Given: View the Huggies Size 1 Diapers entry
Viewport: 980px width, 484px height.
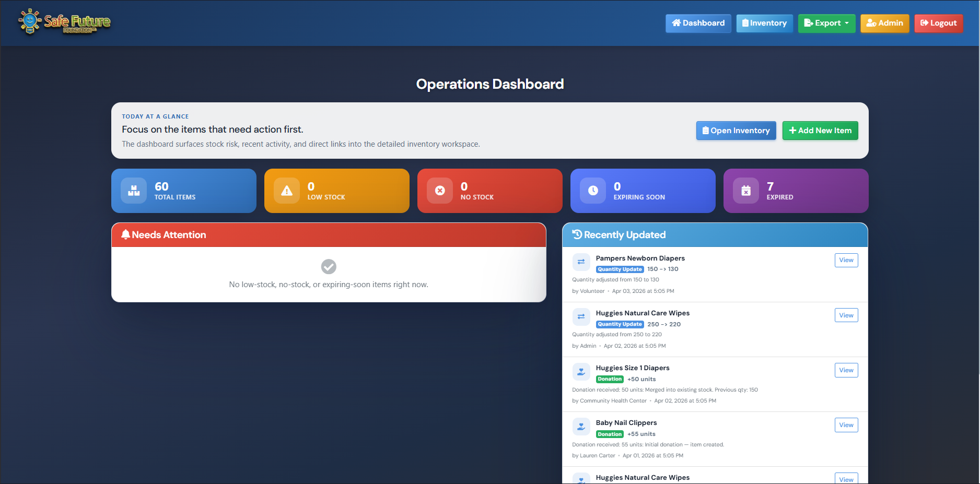Looking at the screenshot, I should tap(846, 370).
